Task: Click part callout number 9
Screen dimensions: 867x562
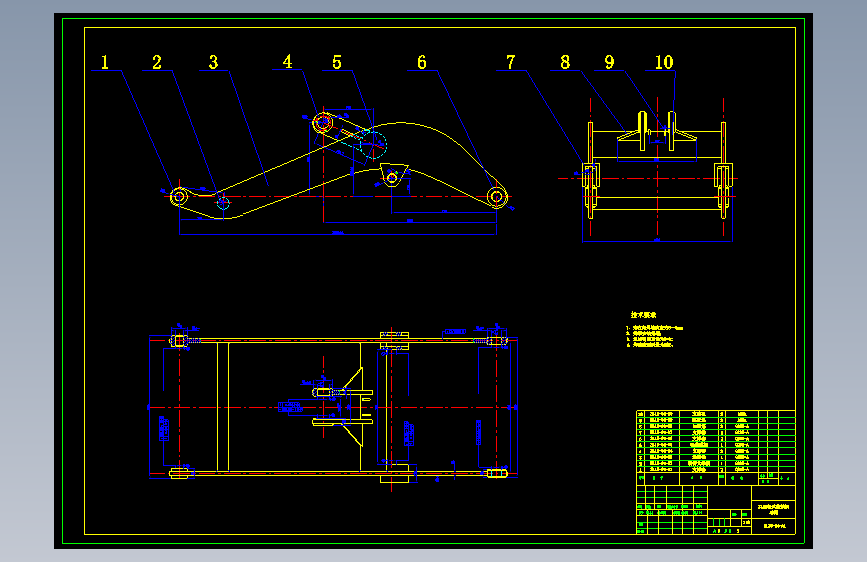Action: 609,62
